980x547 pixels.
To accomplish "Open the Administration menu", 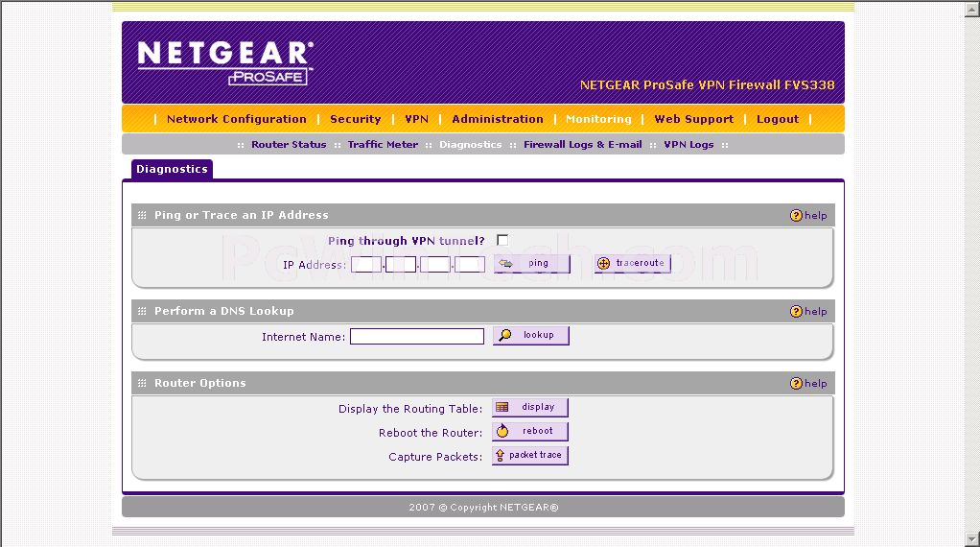I will (498, 119).
